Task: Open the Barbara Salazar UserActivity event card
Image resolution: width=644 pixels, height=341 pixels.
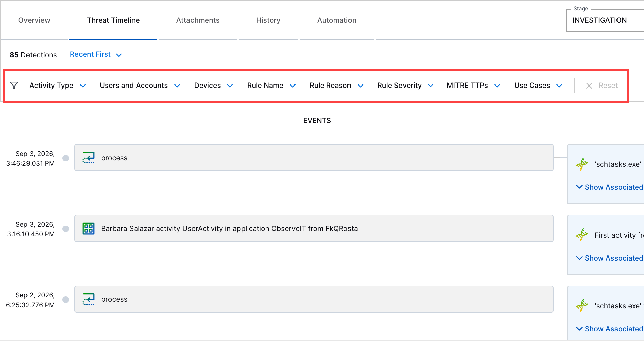Action: [314, 228]
